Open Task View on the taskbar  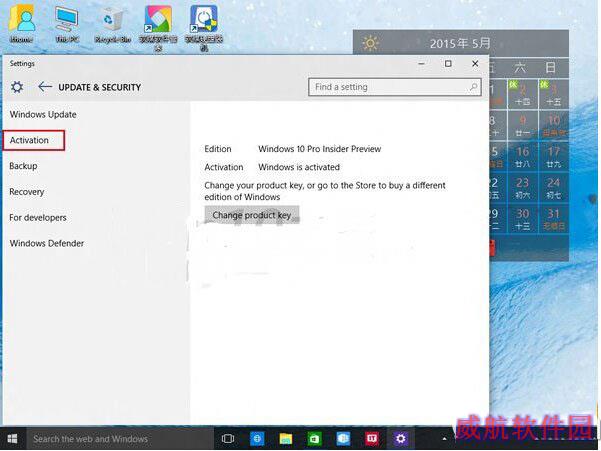coord(228,438)
